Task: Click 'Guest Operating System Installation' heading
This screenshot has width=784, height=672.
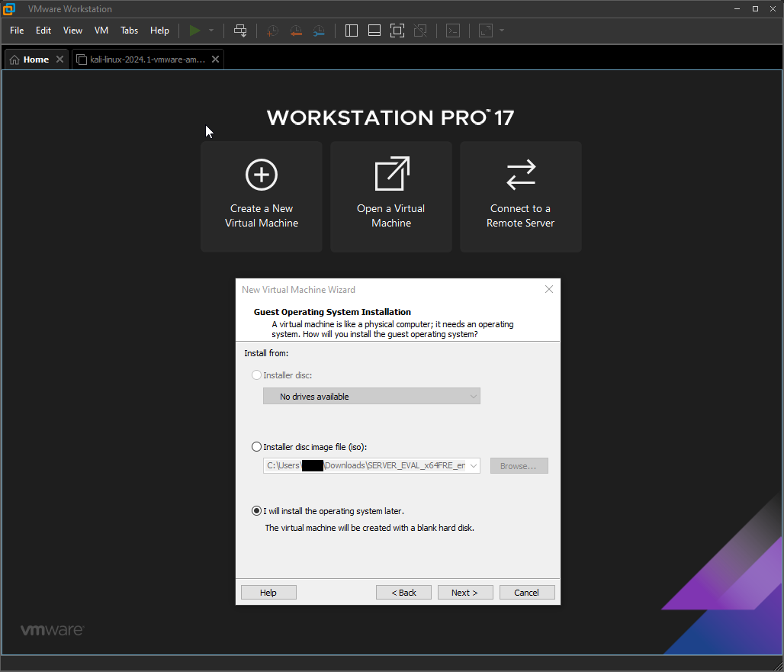Action: [x=332, y=312]
